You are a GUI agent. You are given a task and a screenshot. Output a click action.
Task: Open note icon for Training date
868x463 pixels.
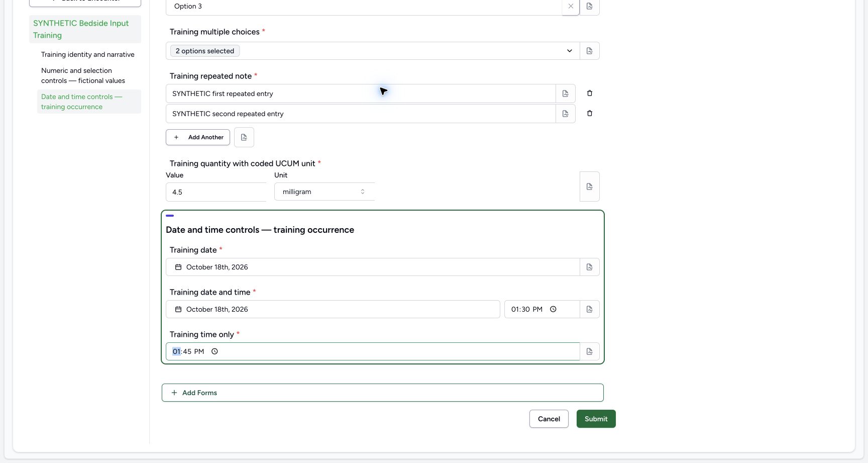pos(590,267)
